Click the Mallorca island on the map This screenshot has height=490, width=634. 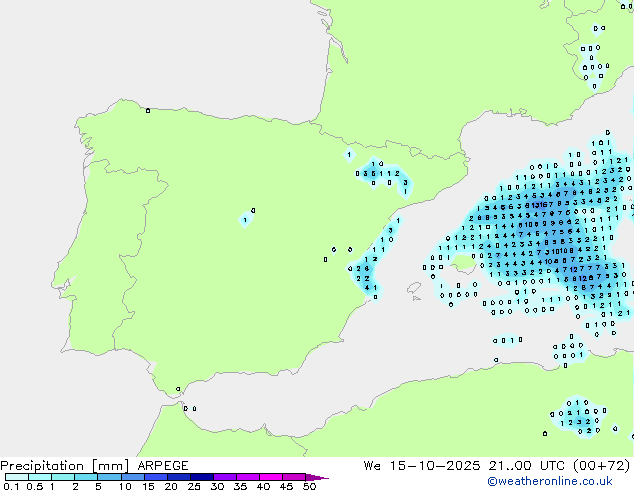coord(463,263)
